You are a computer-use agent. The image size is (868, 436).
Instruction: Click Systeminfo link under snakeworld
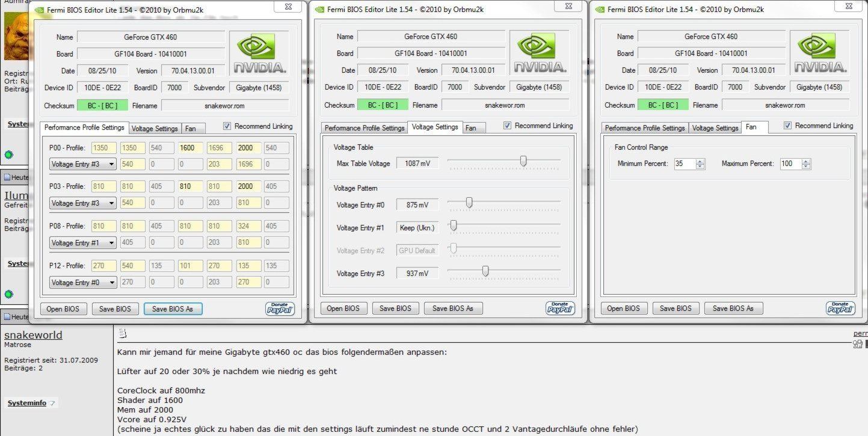27,403
